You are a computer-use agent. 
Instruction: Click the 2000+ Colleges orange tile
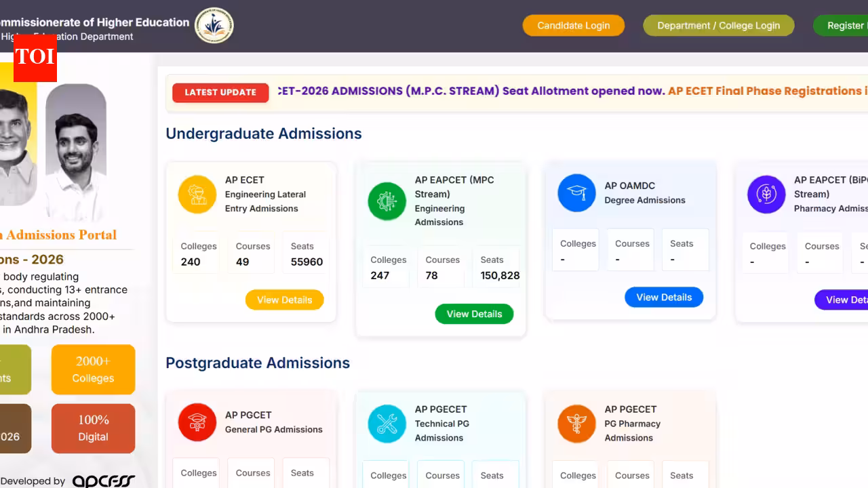point(94,369)
